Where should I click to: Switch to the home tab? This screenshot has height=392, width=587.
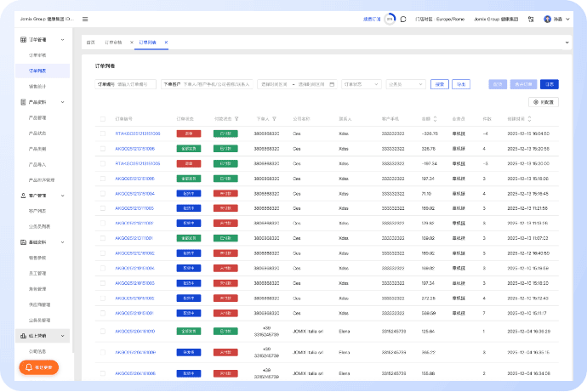click(x=91, y=42)
